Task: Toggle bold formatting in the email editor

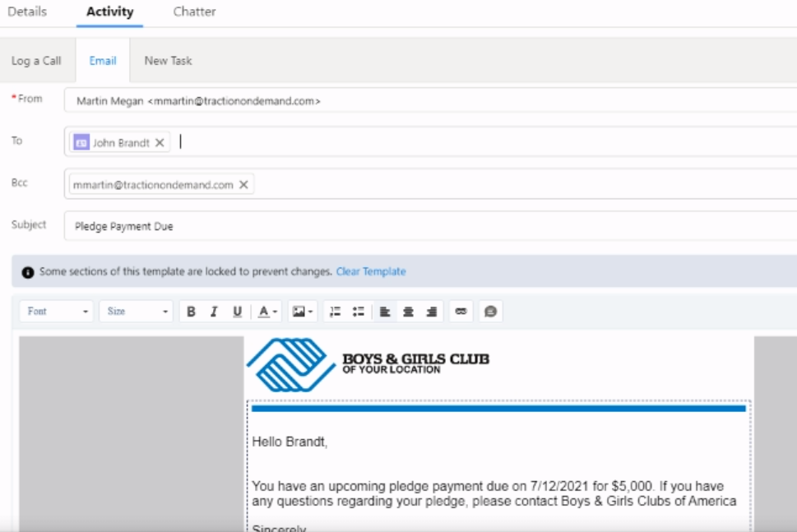Action: 191,311
